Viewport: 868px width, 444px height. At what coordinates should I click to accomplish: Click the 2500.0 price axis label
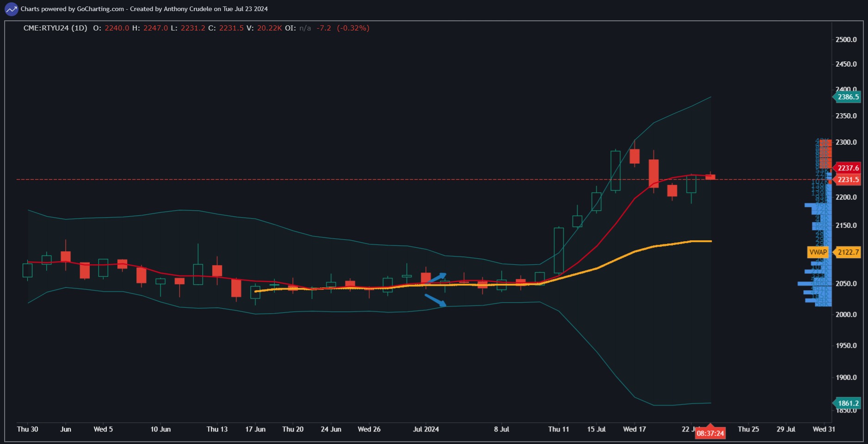click(x=846, y=40)
